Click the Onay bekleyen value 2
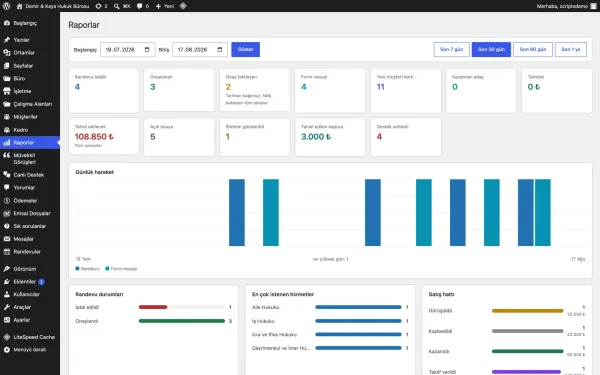The width and height of the screenshot is (600, 375). (228, 87)
